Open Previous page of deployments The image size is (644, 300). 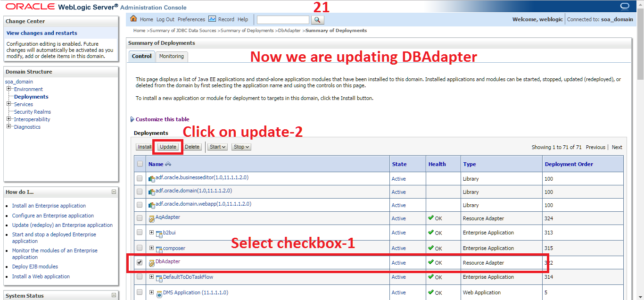pyautogui.click(x=595, y=147)
